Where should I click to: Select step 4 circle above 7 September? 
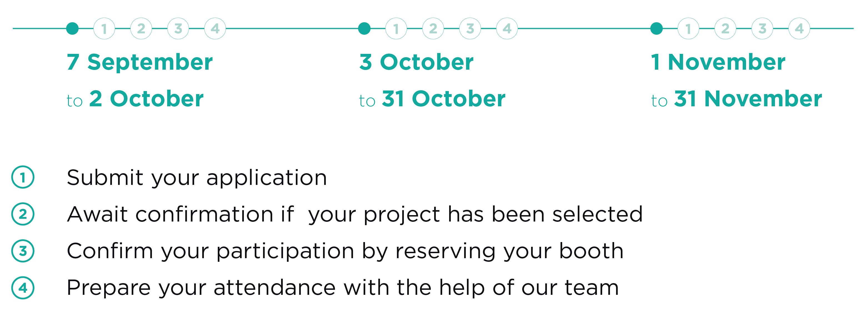pos(215,29)
